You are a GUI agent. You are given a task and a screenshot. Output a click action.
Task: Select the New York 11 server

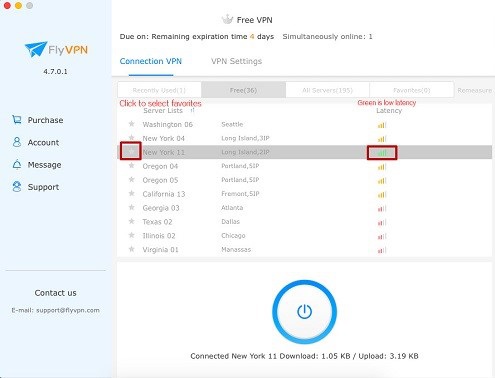[x=304, y=152]
